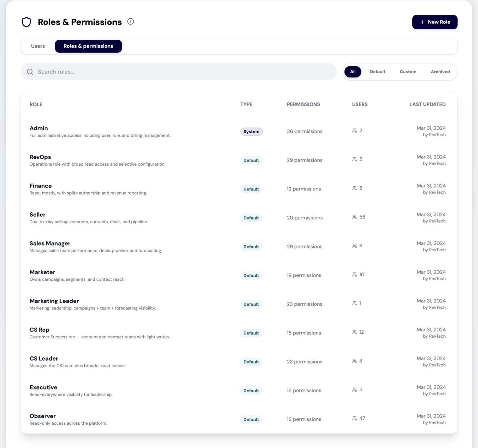Click the users icon in RevOps row
The width and height of the screenshot is (478, 448).
(354, 159)
